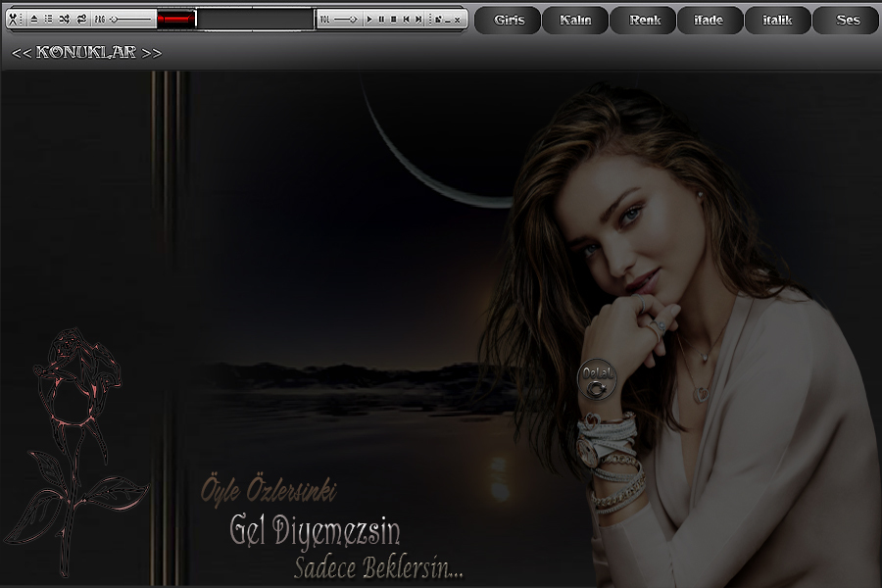The width and height of the screenshot is (882, 588).
Task: Click the Ses sound button
Action: [x=847, y=21]
